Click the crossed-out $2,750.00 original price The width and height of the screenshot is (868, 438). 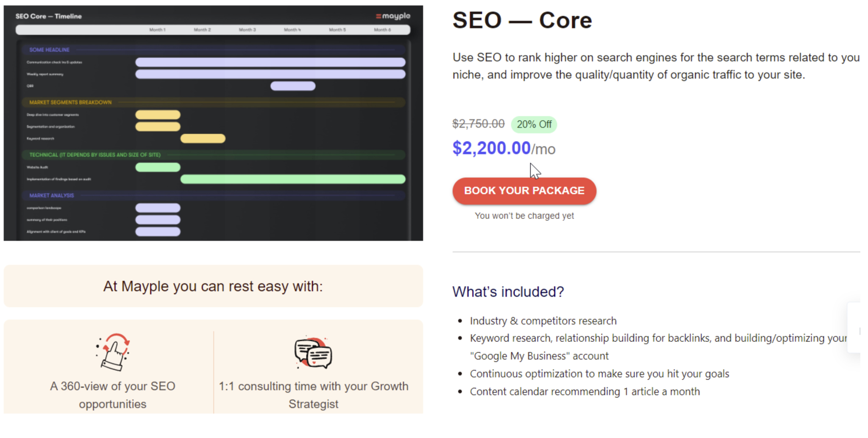point(479,124)
